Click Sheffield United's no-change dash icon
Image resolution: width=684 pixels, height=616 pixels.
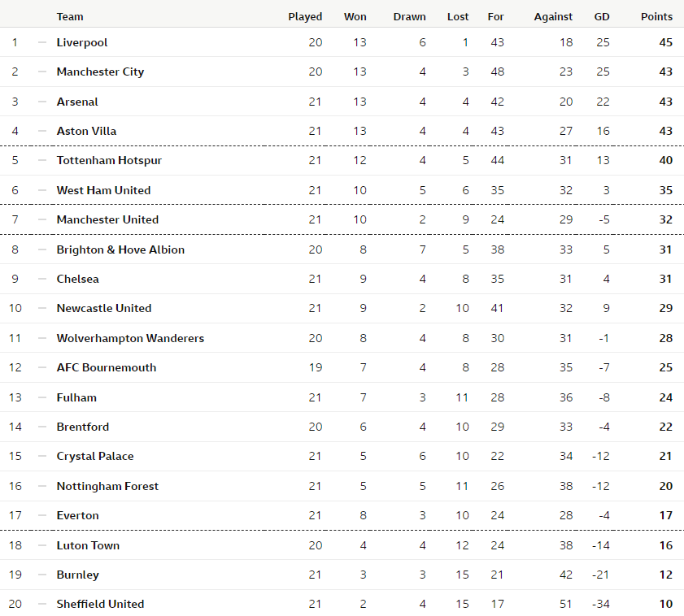(42, 604)
